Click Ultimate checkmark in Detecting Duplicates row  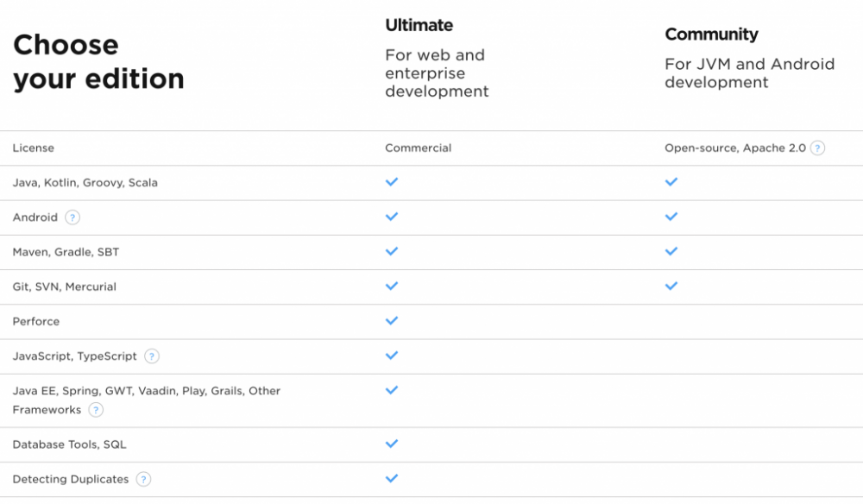392,478
